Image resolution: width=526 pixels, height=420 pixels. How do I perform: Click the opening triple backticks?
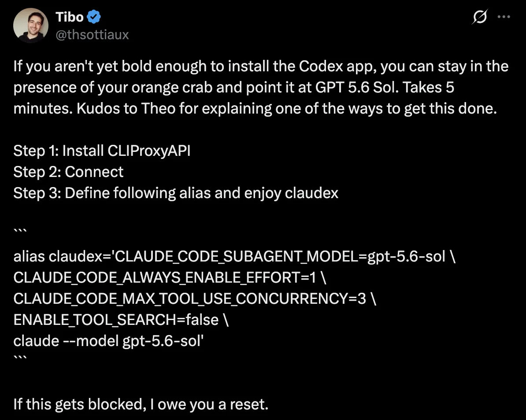coord(20,231)
